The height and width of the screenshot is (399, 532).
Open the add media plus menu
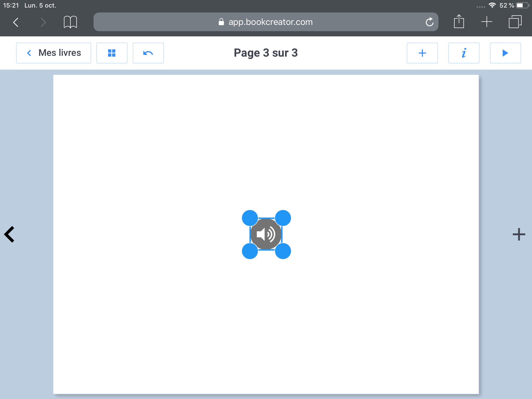click(422, 53)
